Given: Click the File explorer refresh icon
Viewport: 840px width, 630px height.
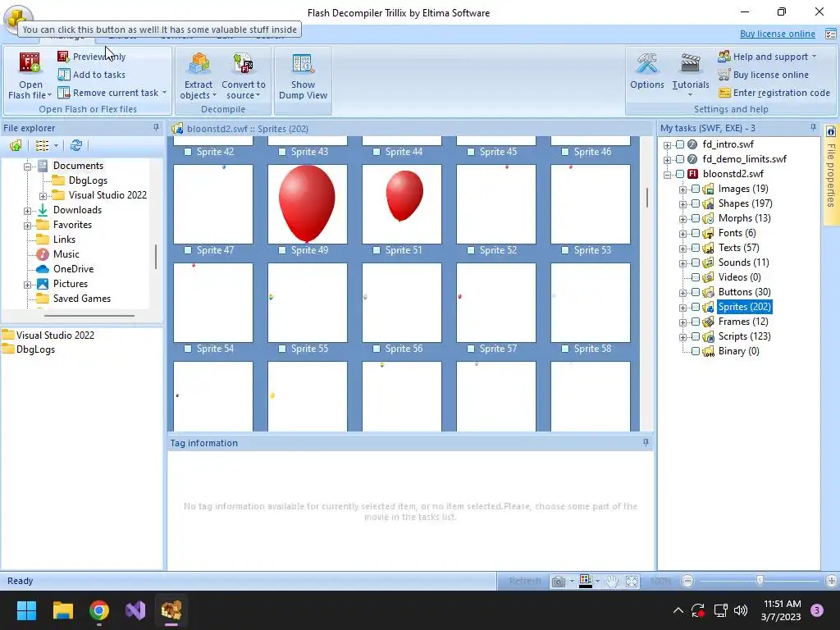Looking at the screenshot, I should tap(76, 145).
